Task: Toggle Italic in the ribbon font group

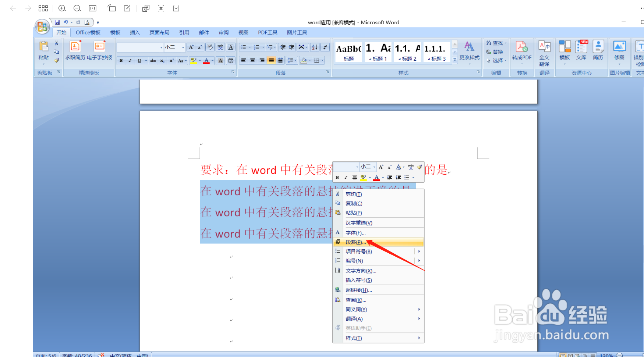Action: pyautogui.click(x=130, y=61)
